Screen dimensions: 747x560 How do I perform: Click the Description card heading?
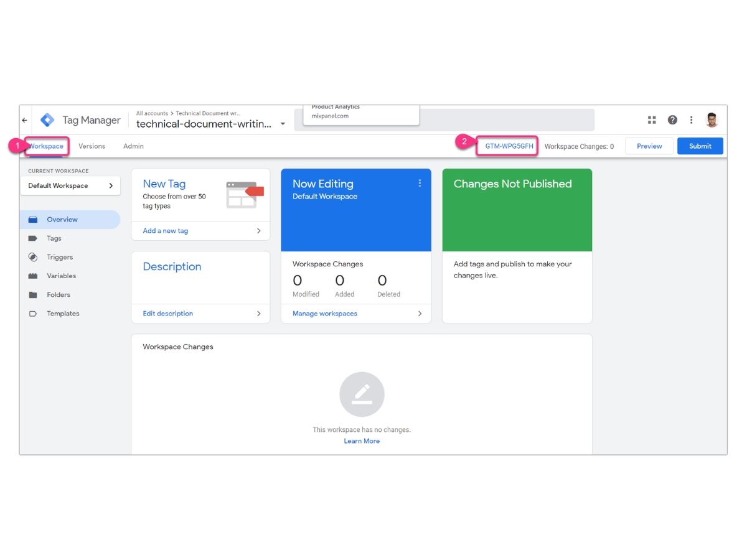point(172,266)
